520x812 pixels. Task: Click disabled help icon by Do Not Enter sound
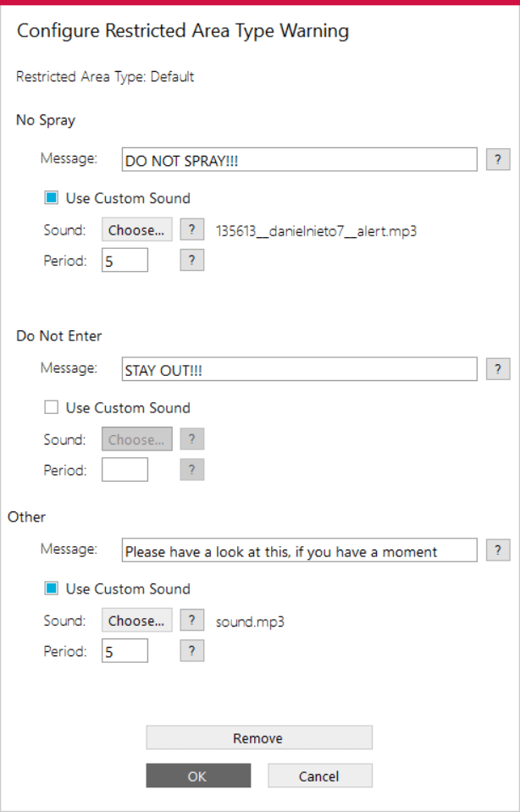[x=191, y=439]
